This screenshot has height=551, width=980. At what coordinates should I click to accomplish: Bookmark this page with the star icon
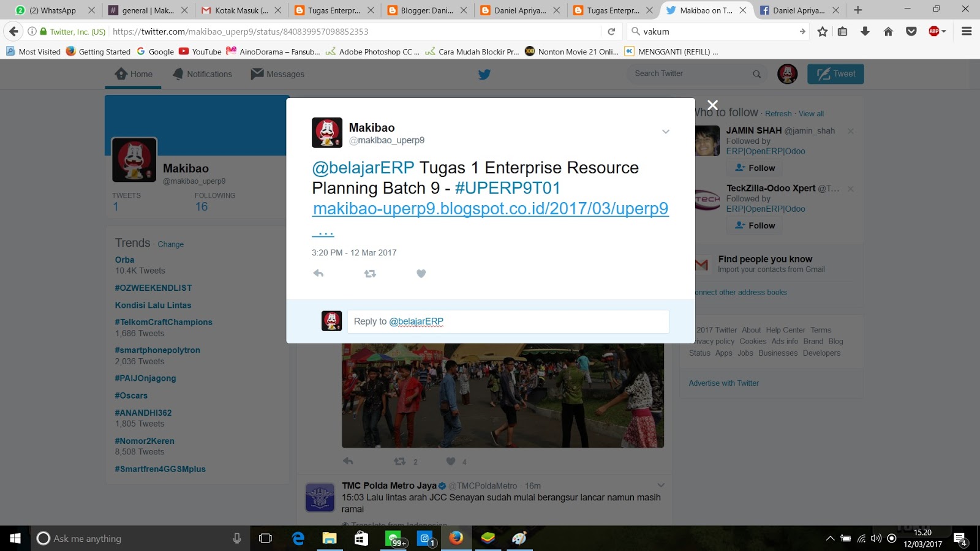tap(823, 32)
